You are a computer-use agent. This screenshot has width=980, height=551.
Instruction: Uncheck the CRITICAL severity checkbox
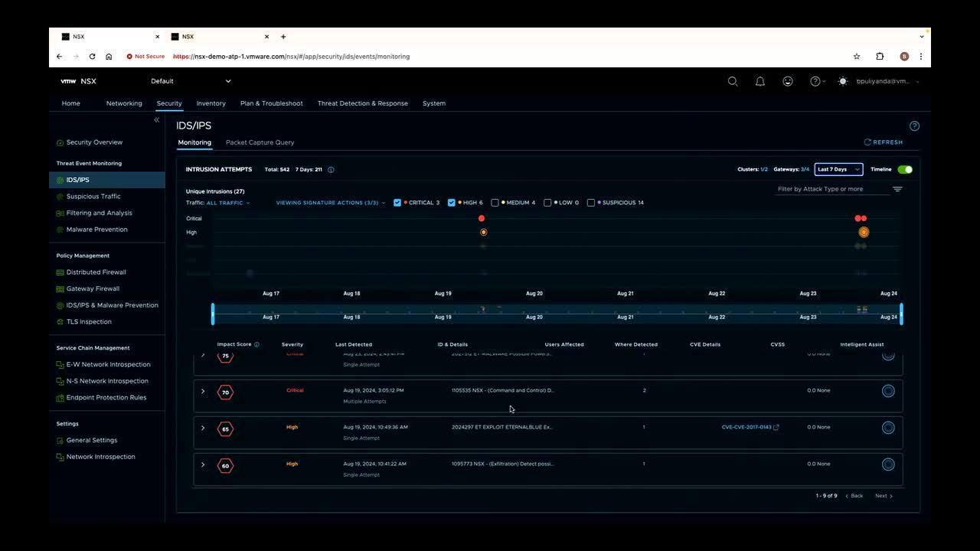click(x=397, y=203)
